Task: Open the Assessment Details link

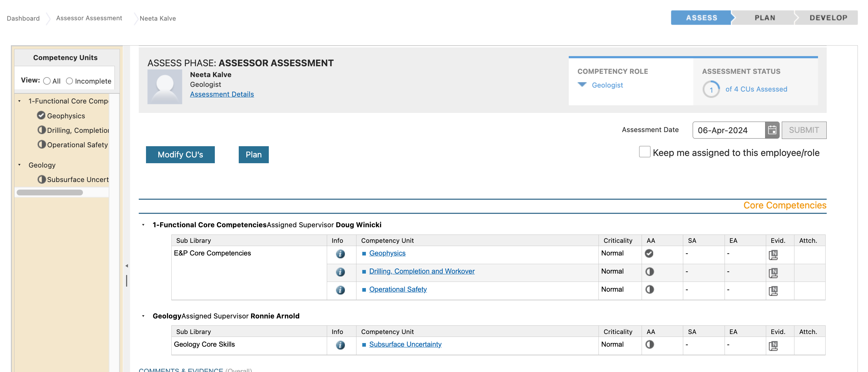Action: 222,94
